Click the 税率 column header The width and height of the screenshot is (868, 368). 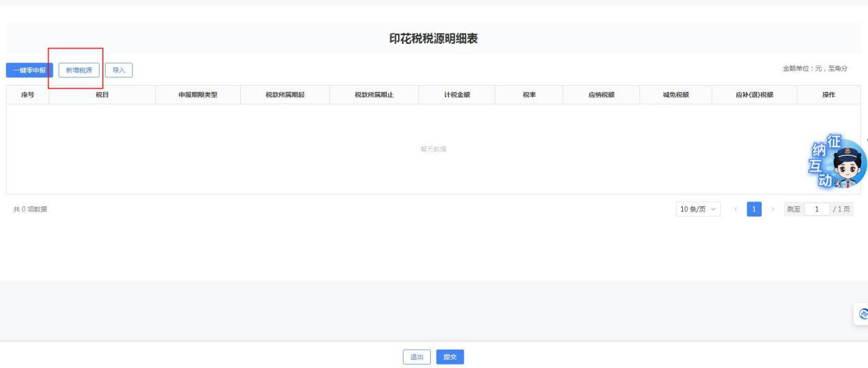point(529,95)
